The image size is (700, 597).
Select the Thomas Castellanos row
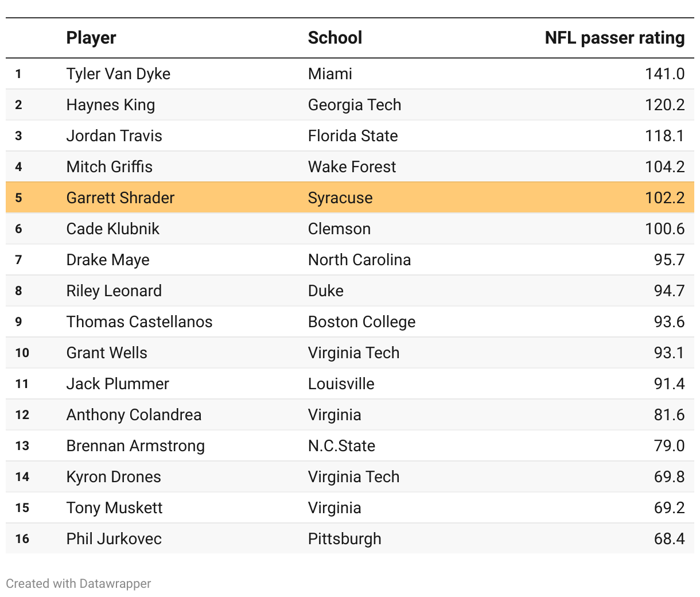tap(139, 322)
